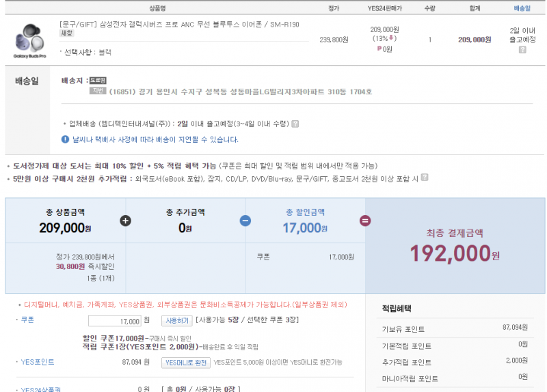Click the 수량 value 1 cell
547x392 pixels.
[430, 40]
